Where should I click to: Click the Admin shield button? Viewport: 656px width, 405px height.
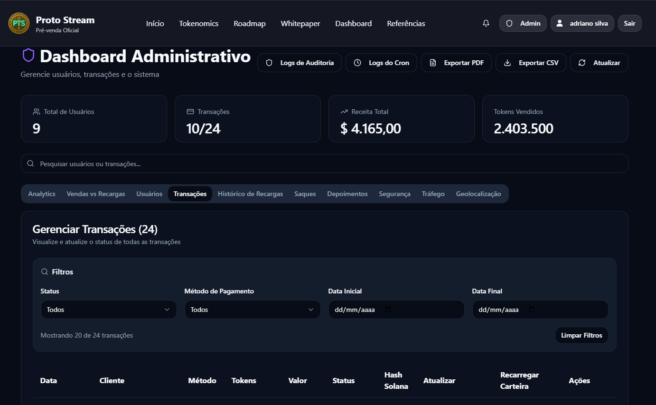(523, 23)
